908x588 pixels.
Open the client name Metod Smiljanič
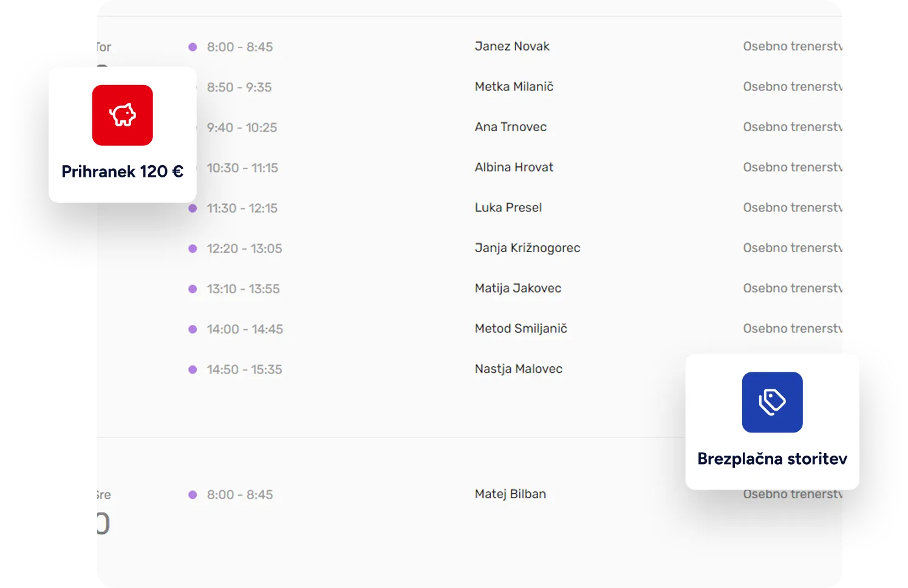coord(521,329)
